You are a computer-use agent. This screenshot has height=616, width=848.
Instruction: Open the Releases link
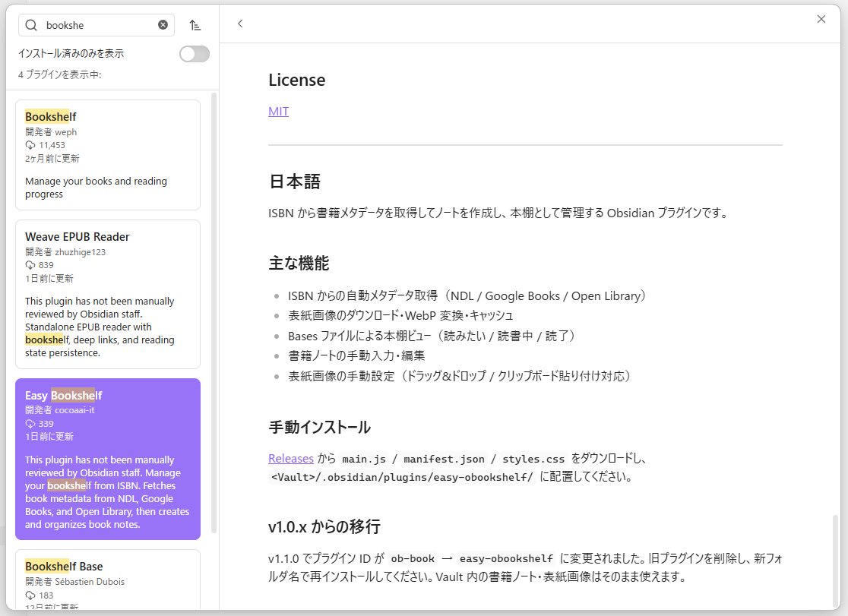(x=291, y=459)
